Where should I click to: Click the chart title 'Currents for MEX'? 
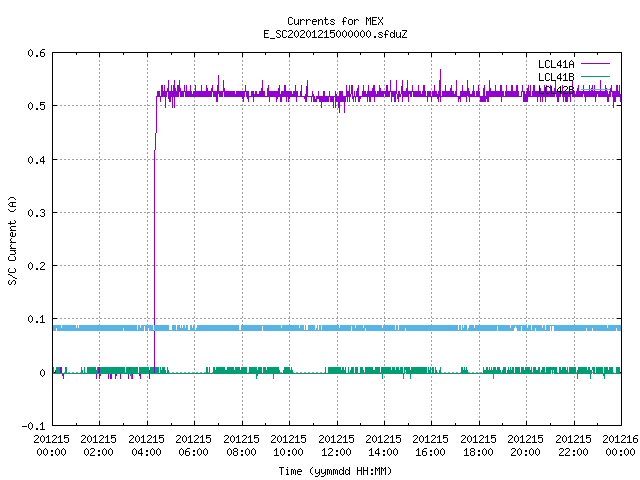click(x=335, y=21)
